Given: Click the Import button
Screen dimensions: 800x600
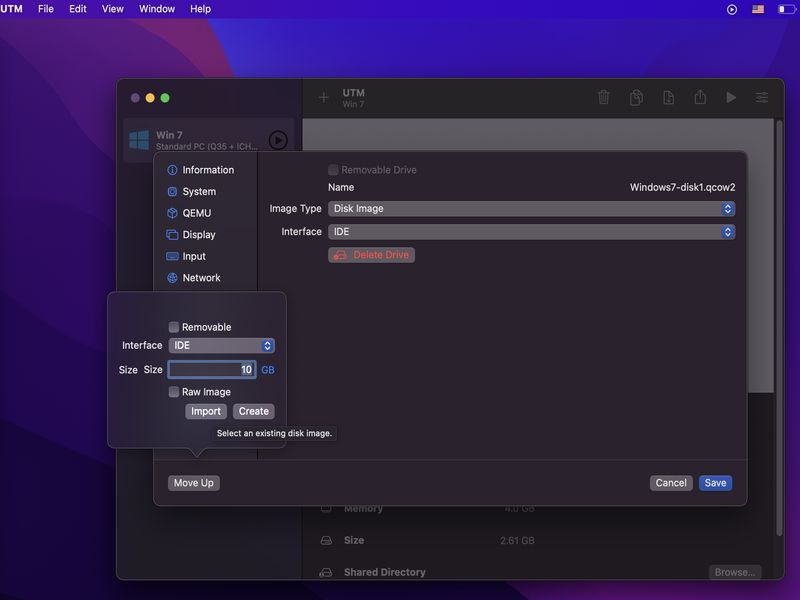Looking at the screenshot, I should pyautogui.click(x=206, y=411).
